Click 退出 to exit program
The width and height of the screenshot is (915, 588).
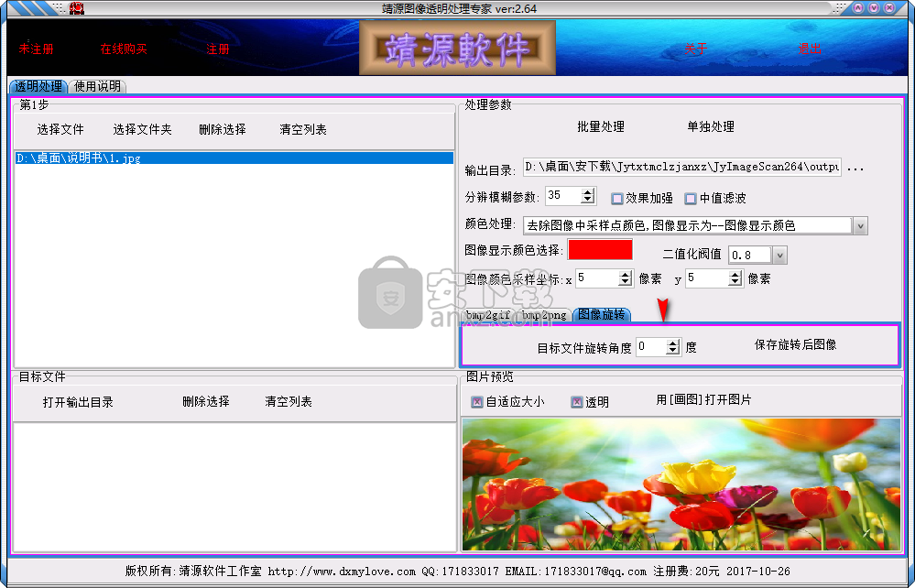tap(810, 49)
